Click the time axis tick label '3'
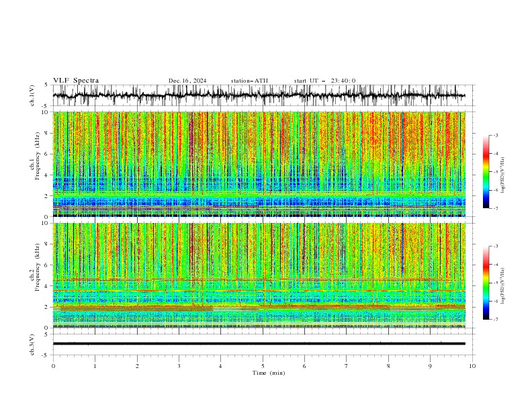The width and height of the screenshot is (532, 411). [179, 366]
